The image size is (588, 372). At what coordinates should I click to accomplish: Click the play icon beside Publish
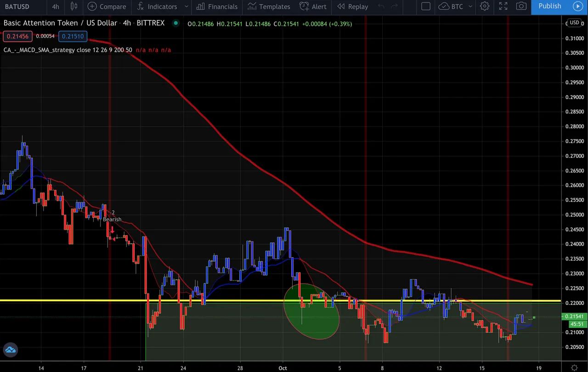578,6
